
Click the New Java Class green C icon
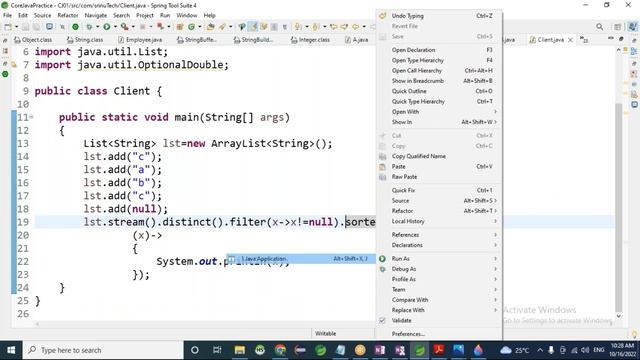(x=191, y=27)
